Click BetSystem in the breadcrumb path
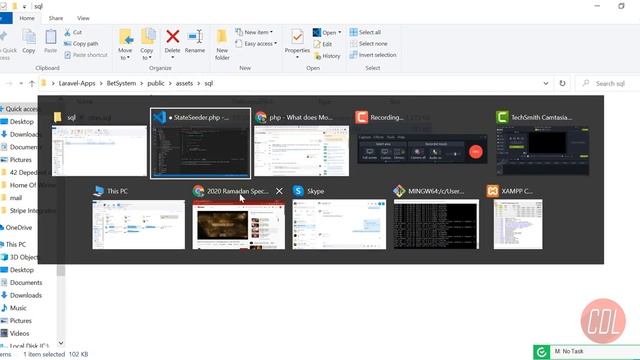 (121, 83)
